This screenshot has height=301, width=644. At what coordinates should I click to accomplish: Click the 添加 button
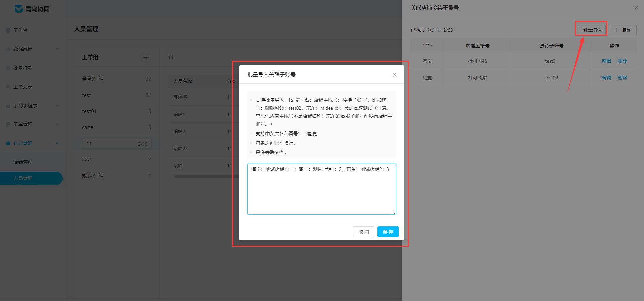tap(623, 30)
